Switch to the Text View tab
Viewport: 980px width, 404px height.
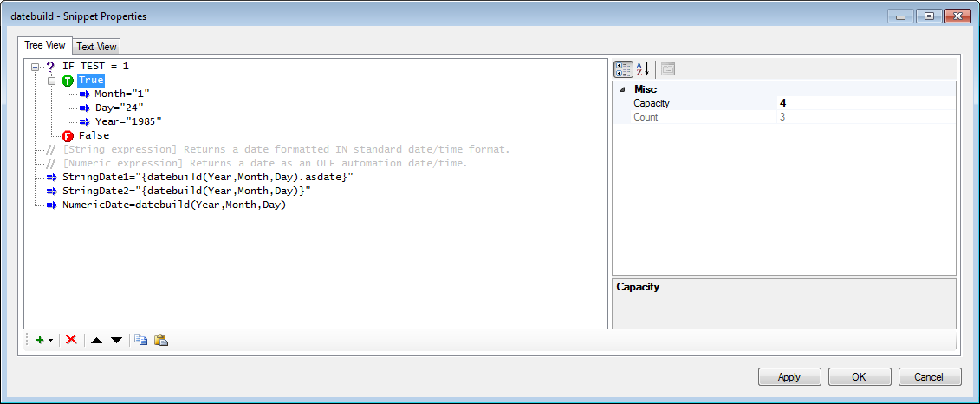pyautogui.click(x=96, y=47)
